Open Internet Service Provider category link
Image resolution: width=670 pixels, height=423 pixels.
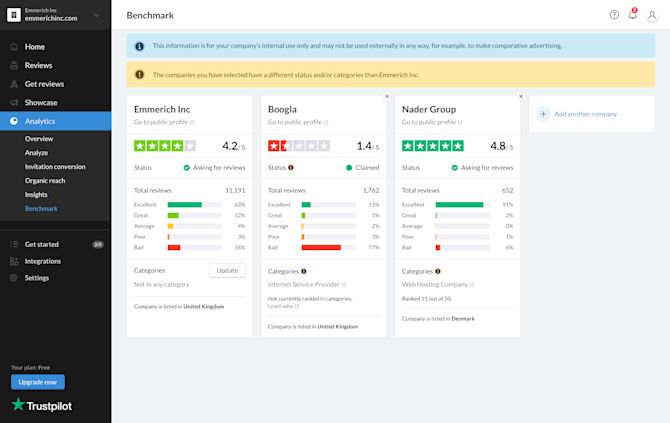[x=306, y=285]
